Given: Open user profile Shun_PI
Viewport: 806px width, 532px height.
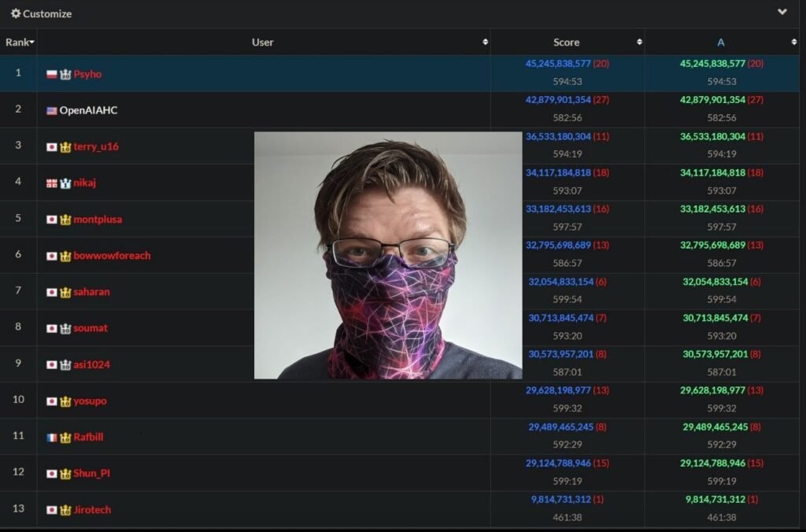Looking at the screenshot, I should point(91,474).
